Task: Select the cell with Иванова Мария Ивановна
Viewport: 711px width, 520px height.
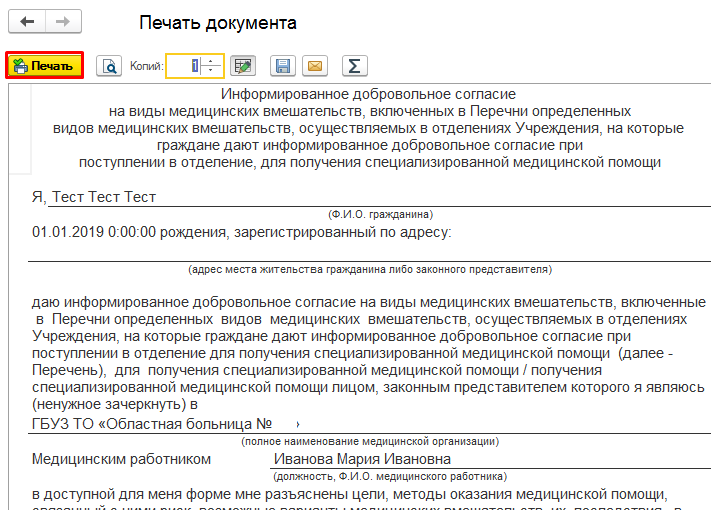Action: click(362, 459)
